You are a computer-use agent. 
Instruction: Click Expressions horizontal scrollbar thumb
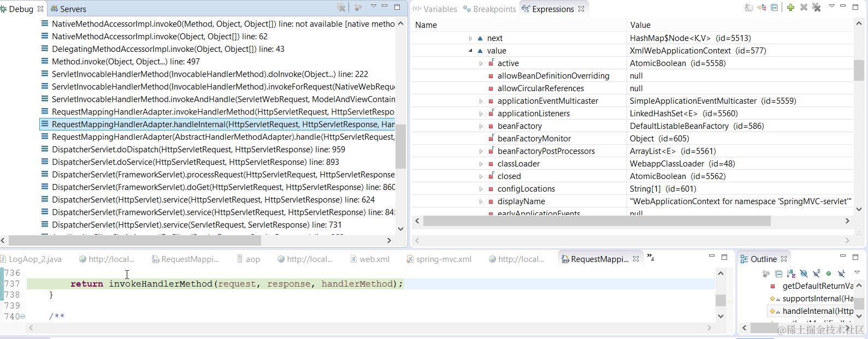[597, 221]
